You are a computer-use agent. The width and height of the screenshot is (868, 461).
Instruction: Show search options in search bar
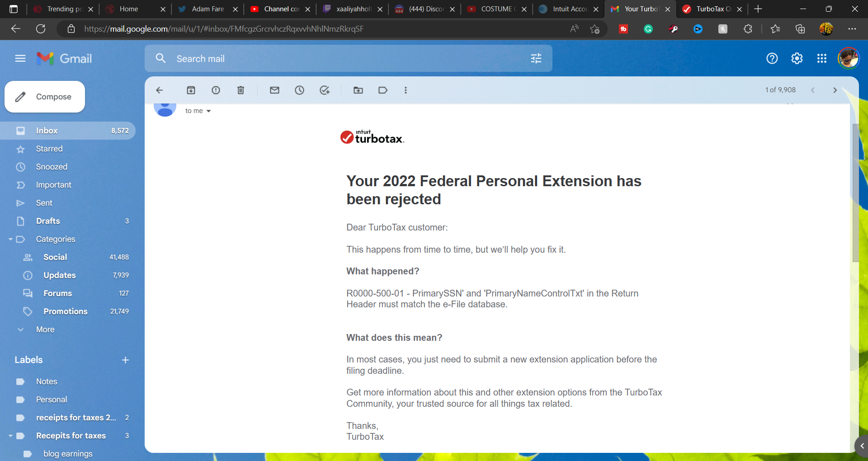pyautogui.click(x=536, y=58)
